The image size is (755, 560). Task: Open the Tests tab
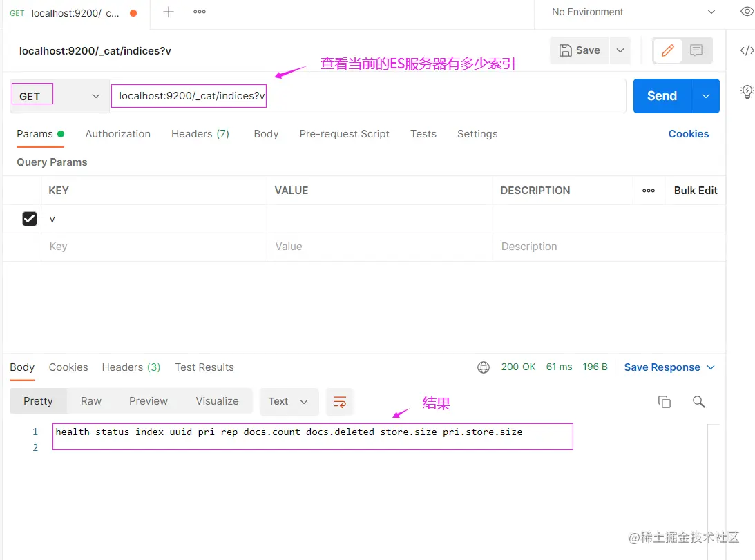[x=423, y=134]
